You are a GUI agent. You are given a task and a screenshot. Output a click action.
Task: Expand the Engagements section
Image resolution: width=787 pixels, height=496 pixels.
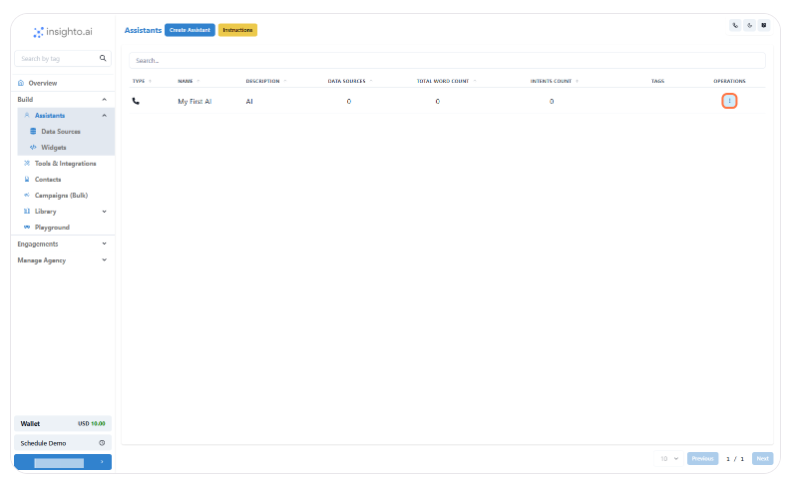point(63,244)
